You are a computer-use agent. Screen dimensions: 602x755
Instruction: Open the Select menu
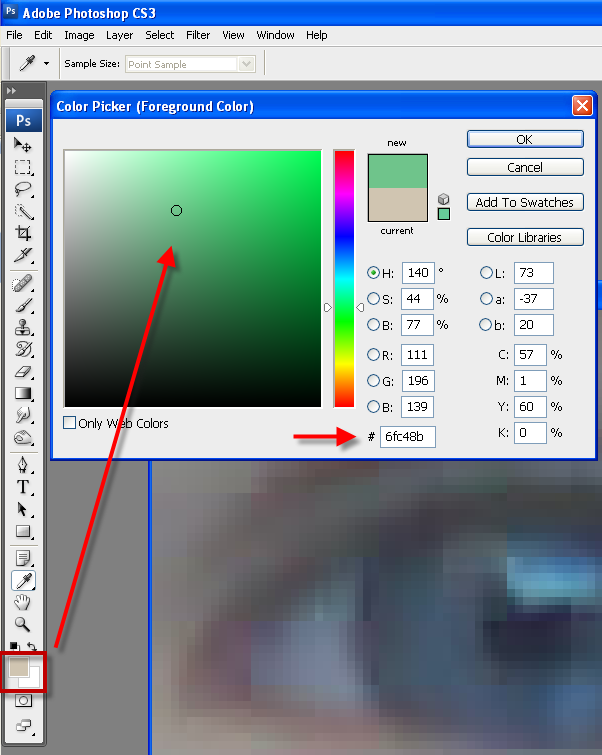(159, 35)
